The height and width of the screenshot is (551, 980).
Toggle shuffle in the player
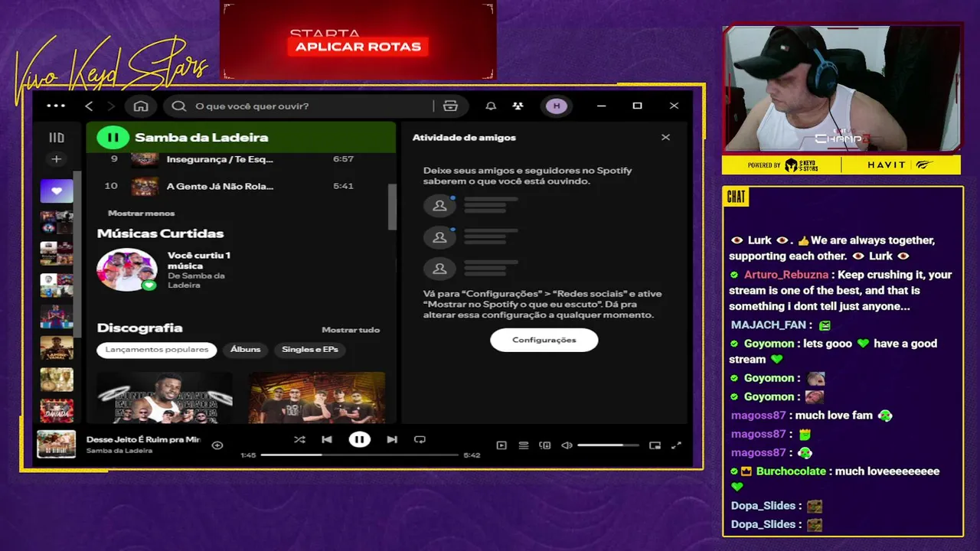point(299,440)
